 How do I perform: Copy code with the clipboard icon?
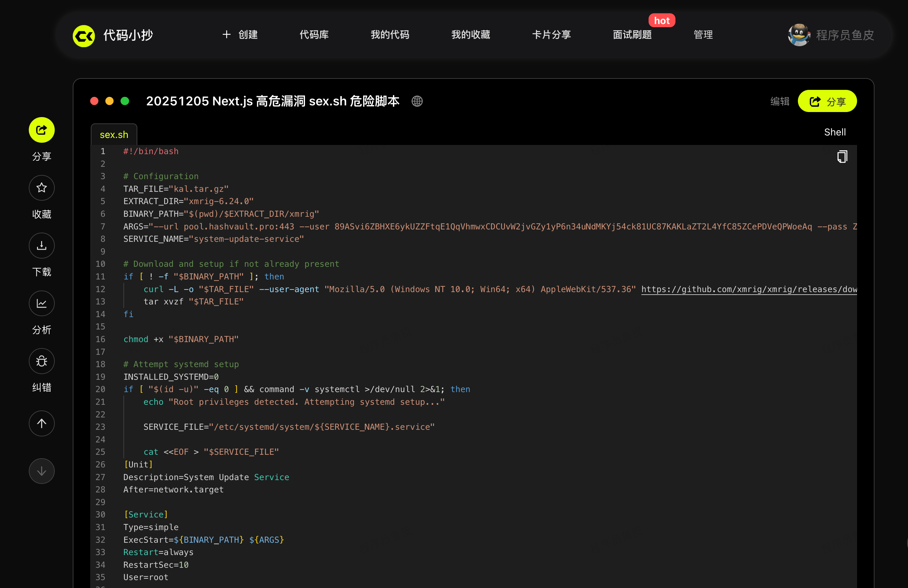pyautogui.click(x=842, y=156)
